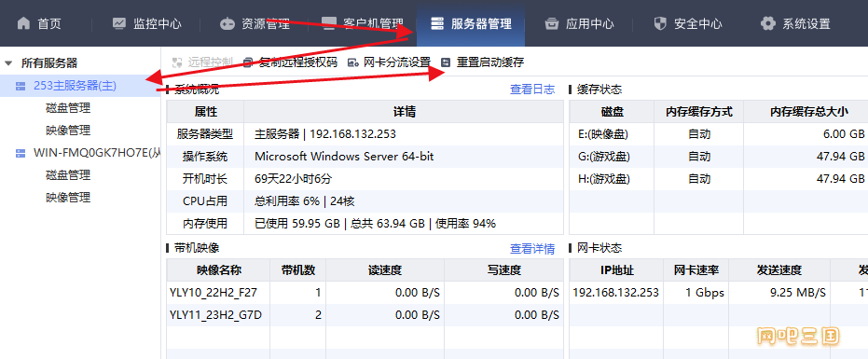Select the YLY10_22H2_F27 image row
This screenshot has width=868, height=359.
tap(365, 293)
